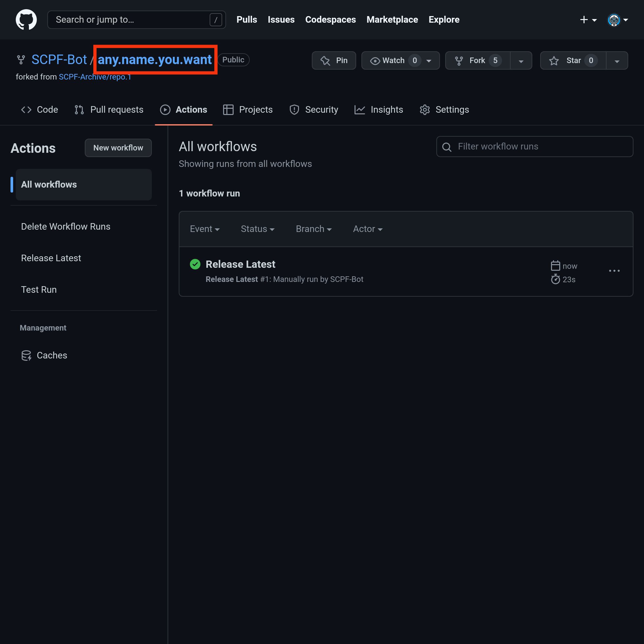The height and width of the screenshot is (644, 644).
Task: Open the Status filter dropdown
Action: pyautogui.click(x=257, y=229)
